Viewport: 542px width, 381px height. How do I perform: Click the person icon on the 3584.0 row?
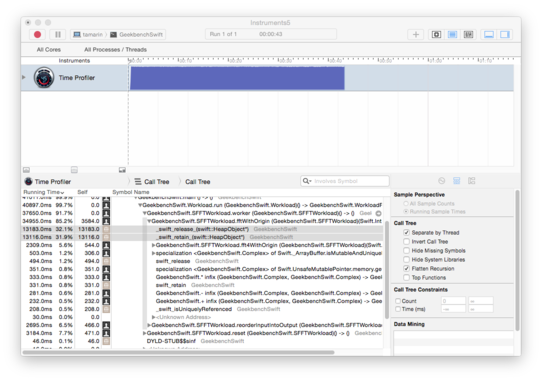coord(106,221)
